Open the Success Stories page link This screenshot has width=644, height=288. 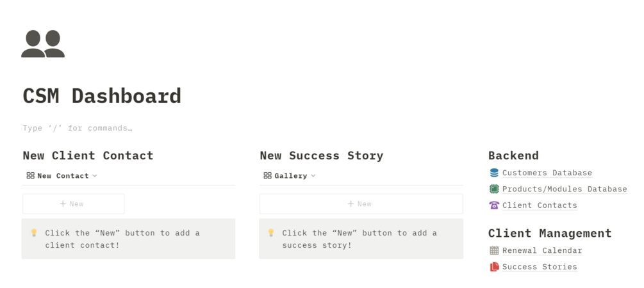pyautogui.click(x=540, y=267)
